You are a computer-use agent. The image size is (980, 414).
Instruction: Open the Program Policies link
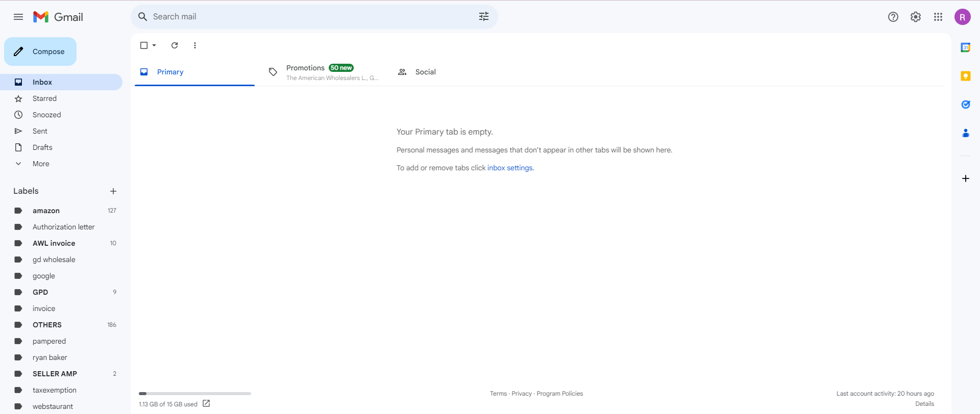559,394
